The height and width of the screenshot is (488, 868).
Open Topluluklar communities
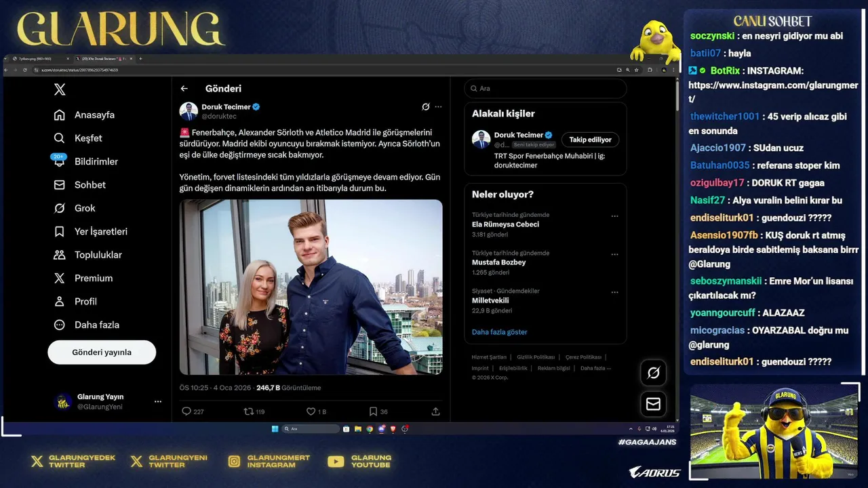[88, 255]
